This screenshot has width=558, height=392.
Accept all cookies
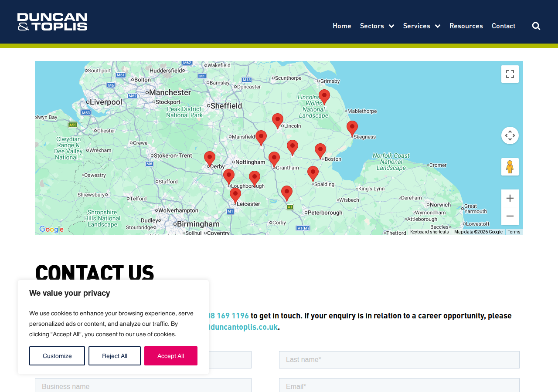point(171,356)
